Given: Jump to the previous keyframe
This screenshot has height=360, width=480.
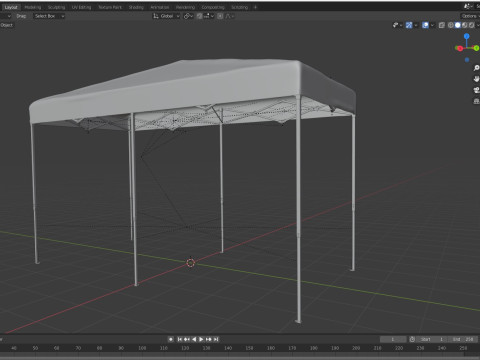Looking at the screenshot, I should click(x=187, y=339).
